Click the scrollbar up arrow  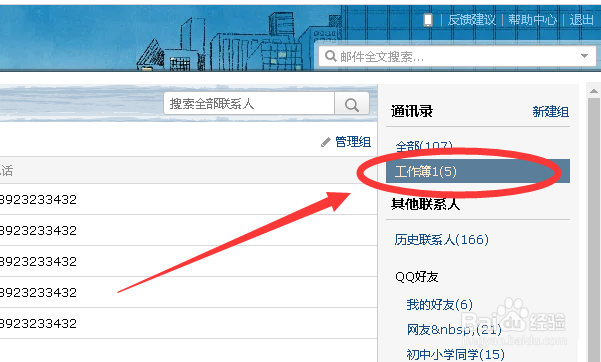[x=594, y=91]
